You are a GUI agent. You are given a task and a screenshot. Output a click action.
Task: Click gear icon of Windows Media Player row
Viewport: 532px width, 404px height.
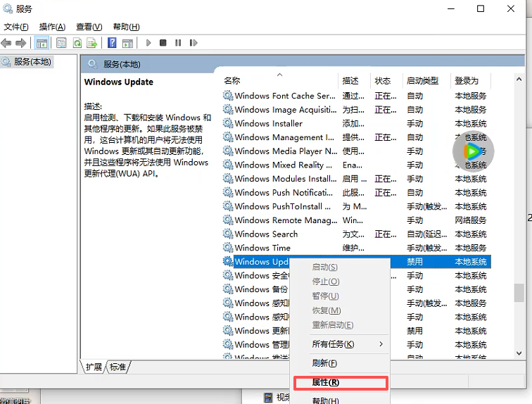[x=228, y=151]
